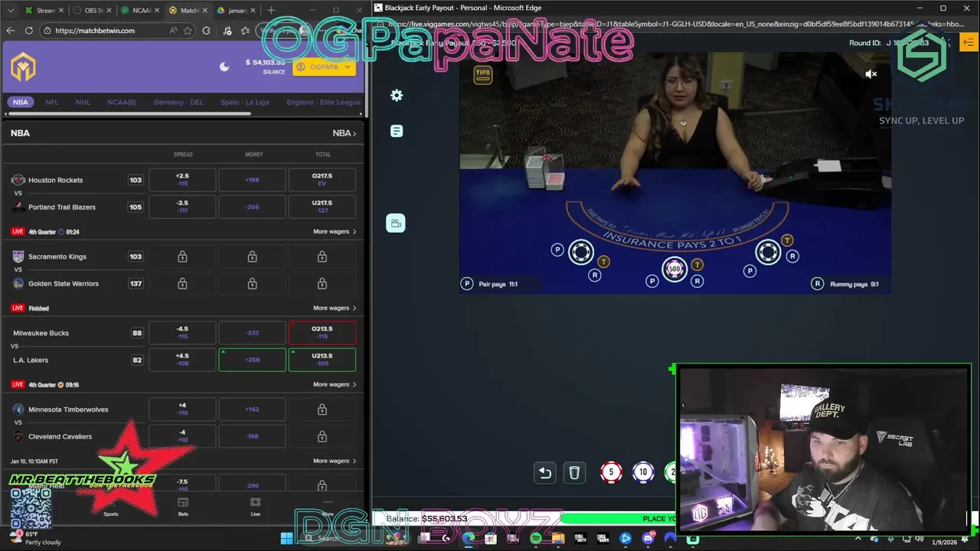The width and height of the screenshot is (980, 551).
Task: Toggle dark mode with the moon icon
Action: pos(224,67)
